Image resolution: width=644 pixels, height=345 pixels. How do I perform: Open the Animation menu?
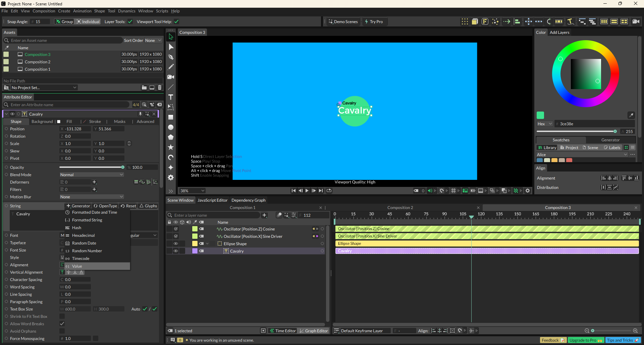82,11
